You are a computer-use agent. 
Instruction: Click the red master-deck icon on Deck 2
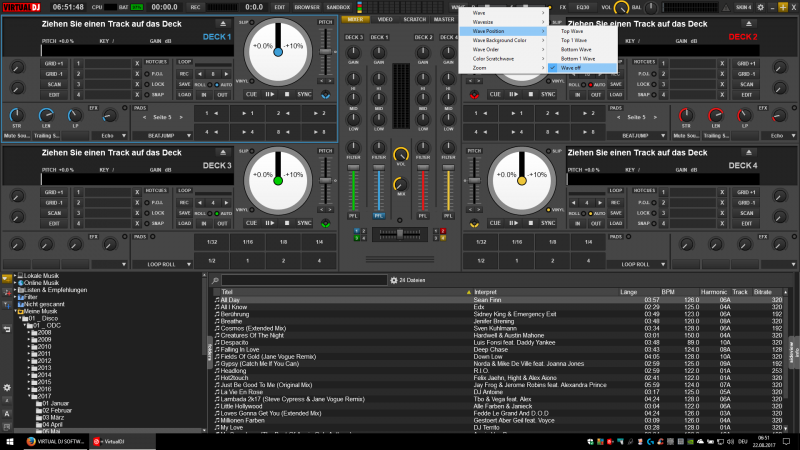474,95
